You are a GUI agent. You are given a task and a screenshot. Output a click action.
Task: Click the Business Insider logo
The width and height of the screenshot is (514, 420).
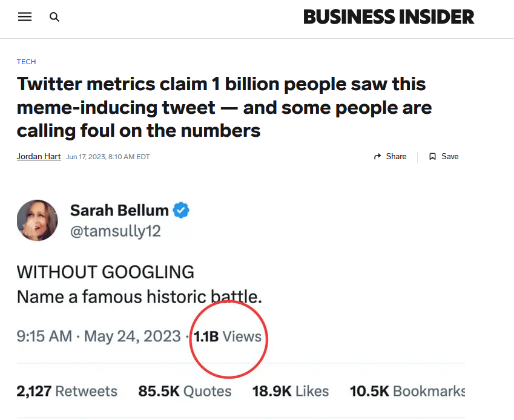tap(389, 17)
